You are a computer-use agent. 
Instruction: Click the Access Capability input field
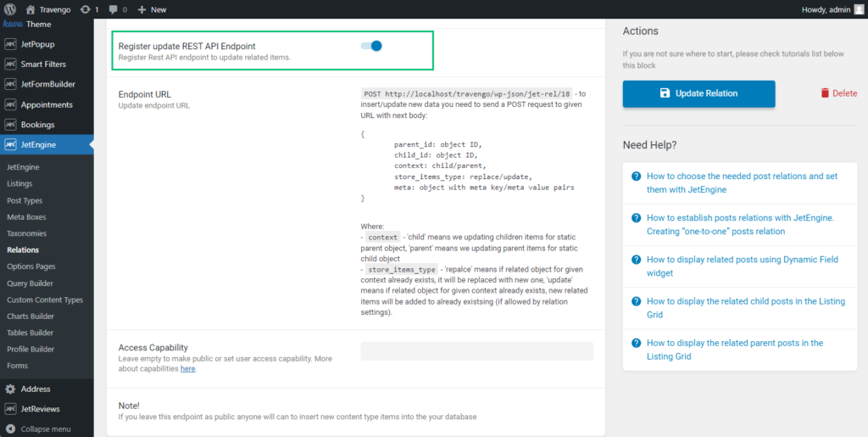pyautogui.click(x=476, y=351)
